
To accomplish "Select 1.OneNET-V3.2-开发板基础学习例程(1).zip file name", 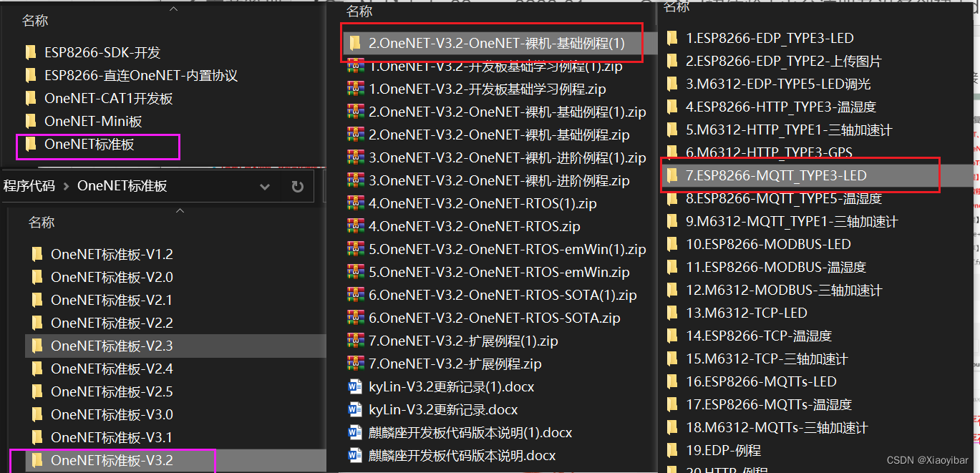I will 495,68.
